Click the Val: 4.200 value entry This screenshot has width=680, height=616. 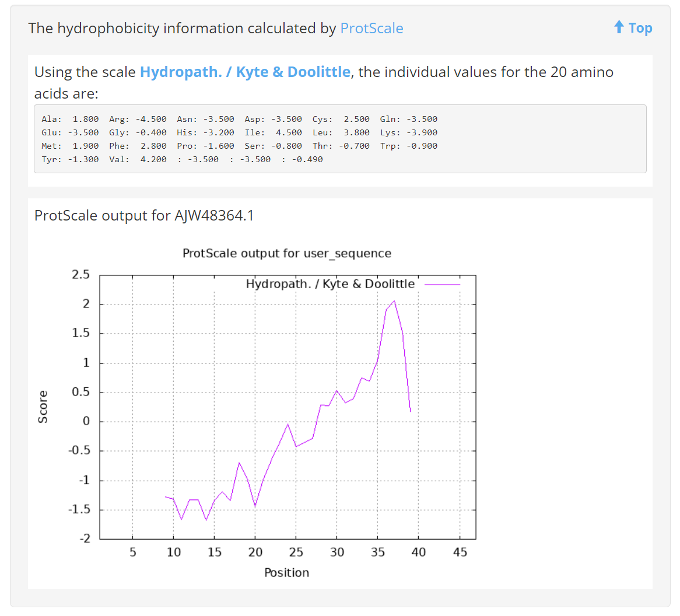138,159
